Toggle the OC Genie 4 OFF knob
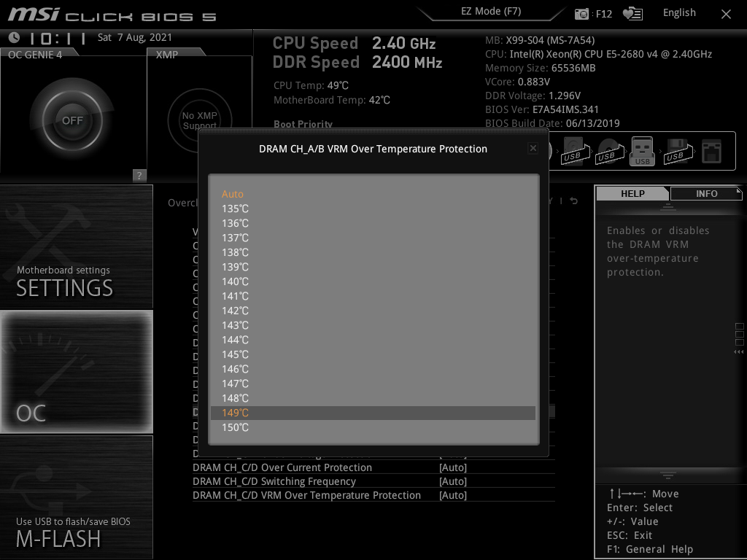747x560 pixels. click(x=72, y=120)
